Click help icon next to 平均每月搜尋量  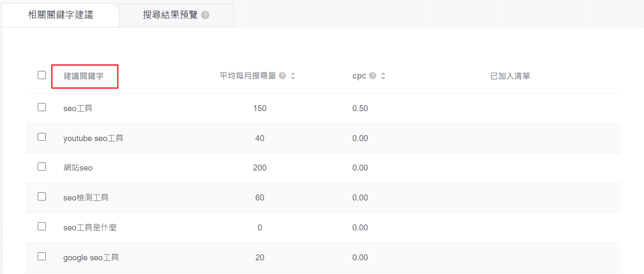pos(282,76)
